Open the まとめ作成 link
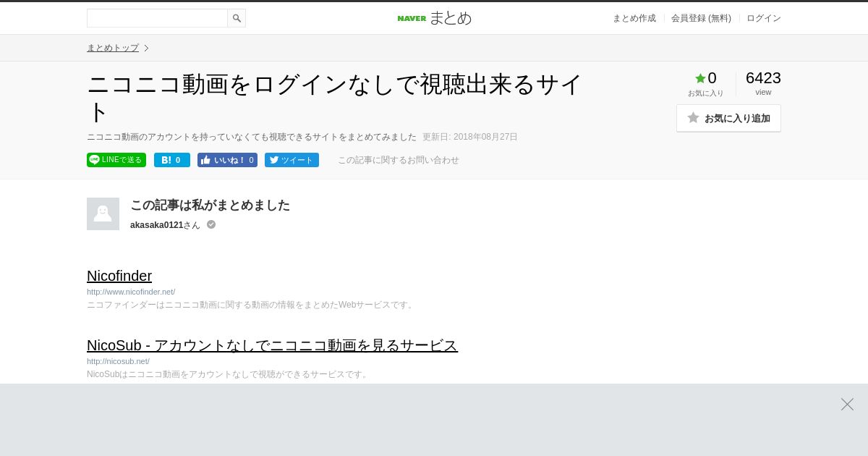The image size is (868, 456). 634,18
